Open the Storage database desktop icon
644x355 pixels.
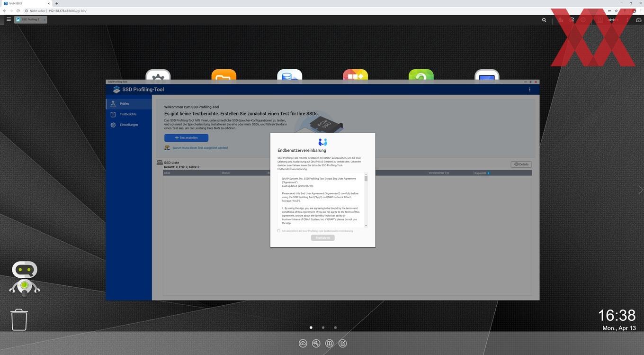pos(290,76)
